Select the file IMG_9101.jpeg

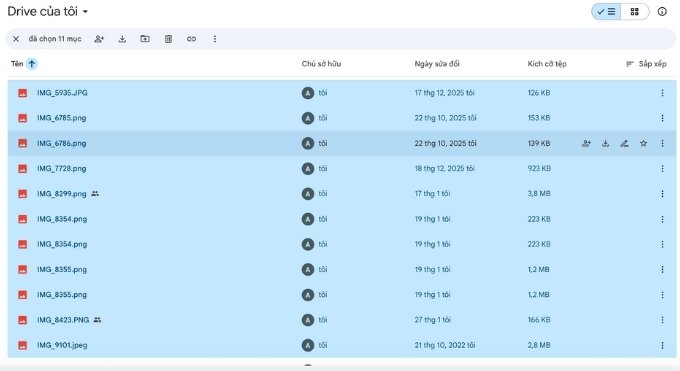[x=342, y=345]
